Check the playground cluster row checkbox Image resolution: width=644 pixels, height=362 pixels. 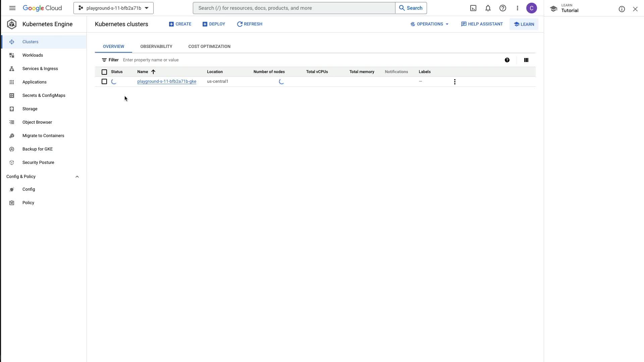point(104,81)
